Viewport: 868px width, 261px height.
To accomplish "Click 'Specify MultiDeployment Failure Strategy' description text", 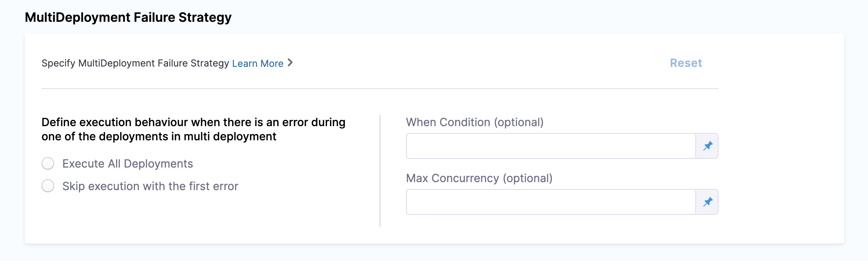I will [135, 63].
